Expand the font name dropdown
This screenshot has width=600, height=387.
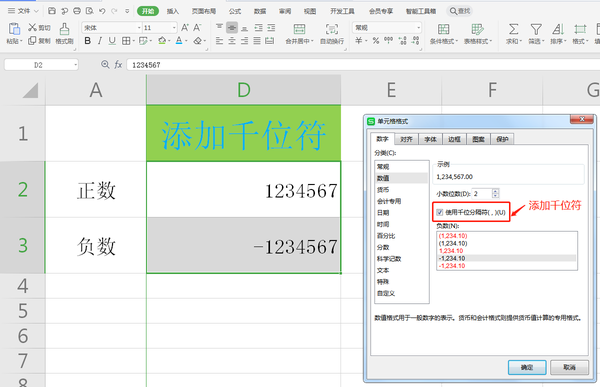point(139,28)
